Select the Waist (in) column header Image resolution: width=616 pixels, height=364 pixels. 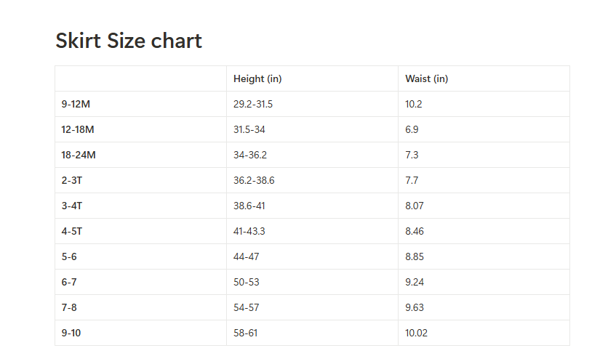(x=426, y=78)
